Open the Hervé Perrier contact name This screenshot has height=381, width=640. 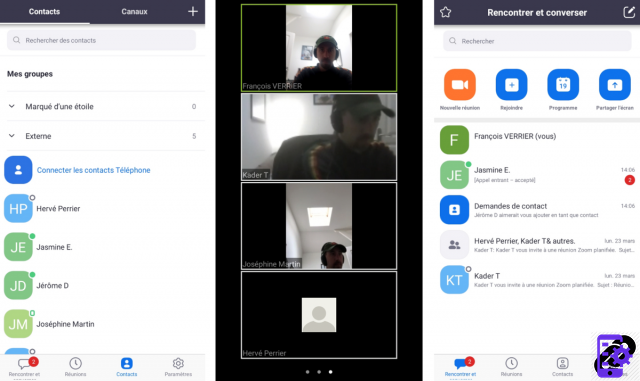(58, 209)
